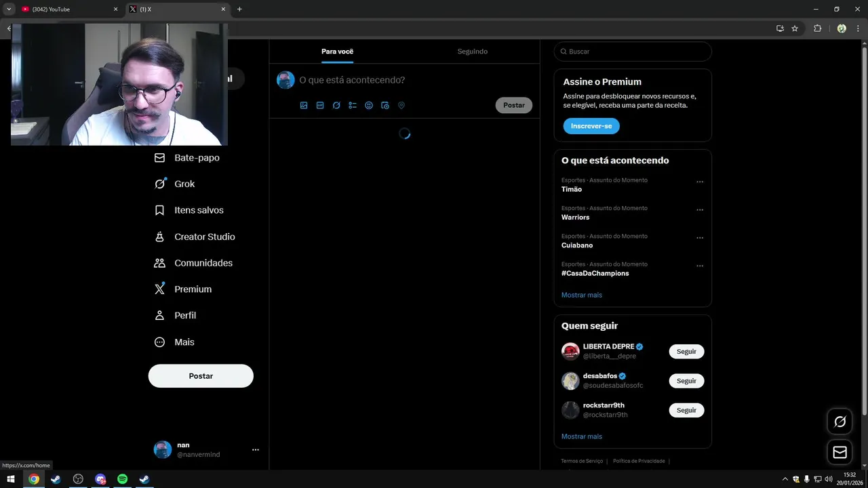Open Premium in left sidebar

tap(183, 289)
